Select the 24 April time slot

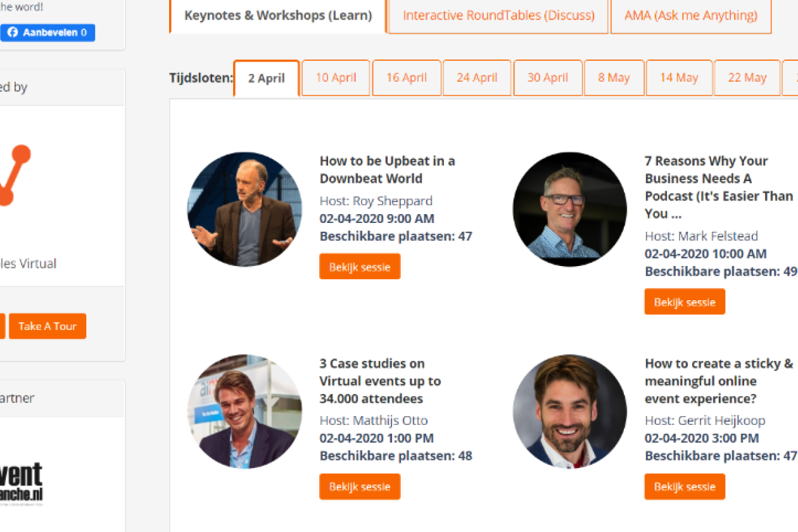pos(477,78)
